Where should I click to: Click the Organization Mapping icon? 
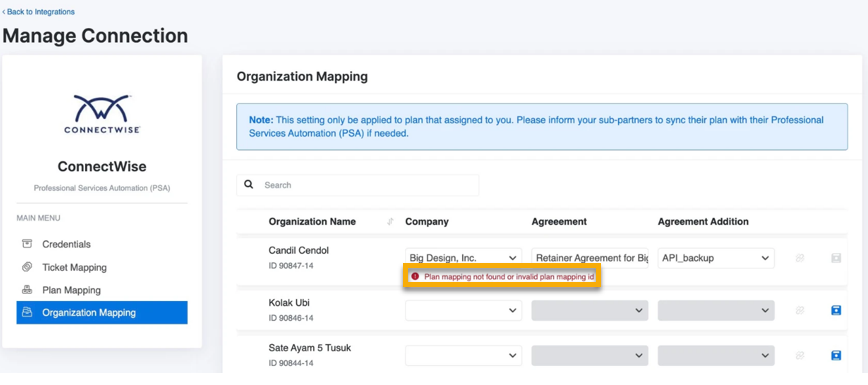pyautogui.click(x=27, y=312)
